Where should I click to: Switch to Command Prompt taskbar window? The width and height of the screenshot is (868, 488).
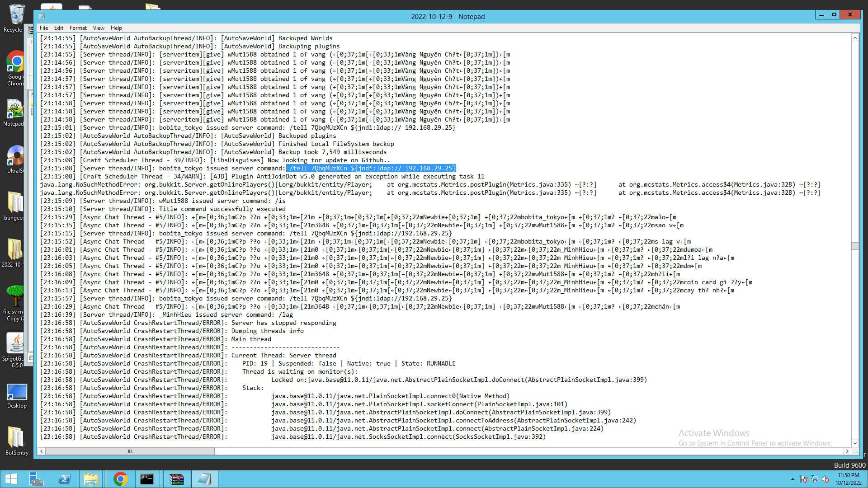point(147,479)
